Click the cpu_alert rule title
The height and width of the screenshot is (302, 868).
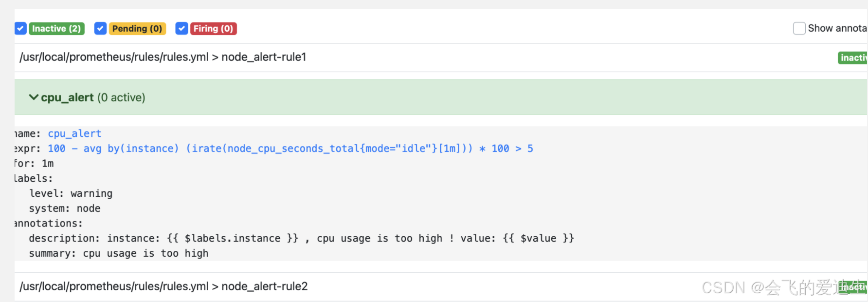67,97
